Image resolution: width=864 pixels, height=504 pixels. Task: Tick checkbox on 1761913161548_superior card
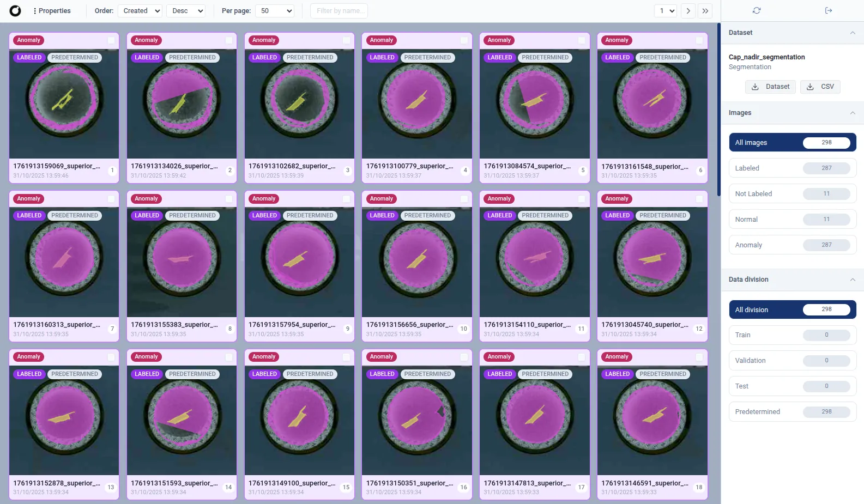click(699, 40)
